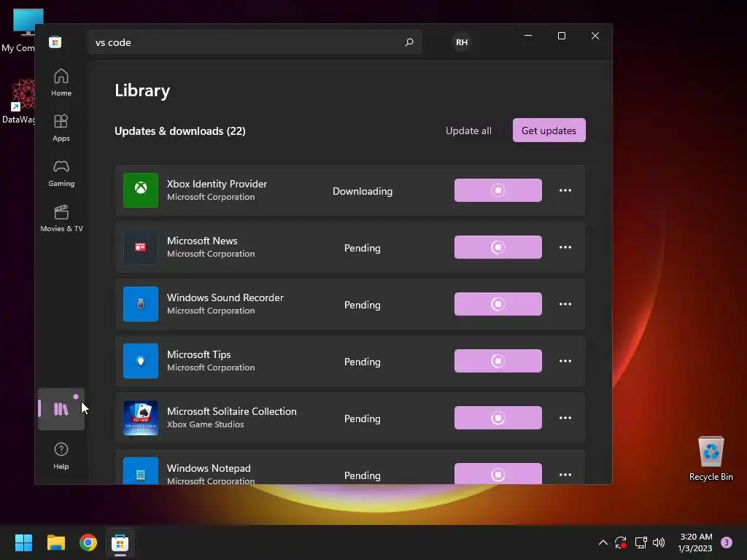Click the Microsoft News title
Screen dimensions: 747x560
202,241
